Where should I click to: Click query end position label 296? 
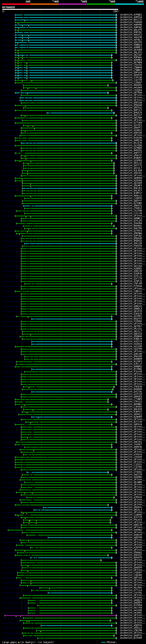coord(115,11)
